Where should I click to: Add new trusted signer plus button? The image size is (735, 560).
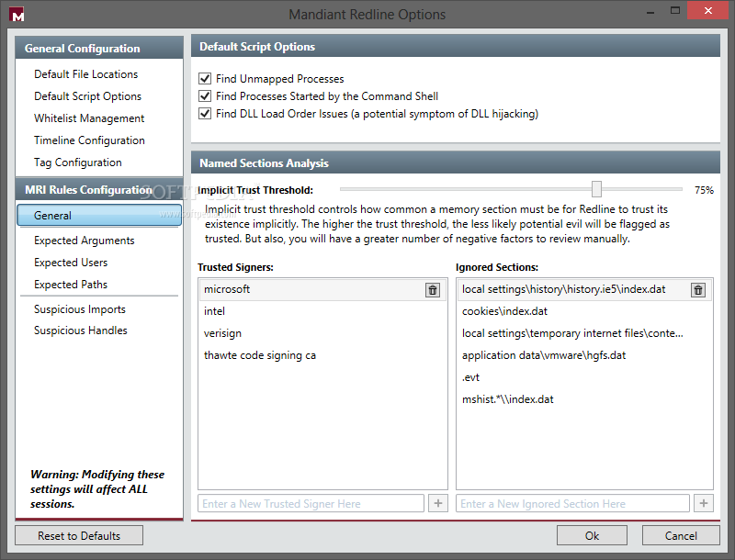[x=438, y=503]
